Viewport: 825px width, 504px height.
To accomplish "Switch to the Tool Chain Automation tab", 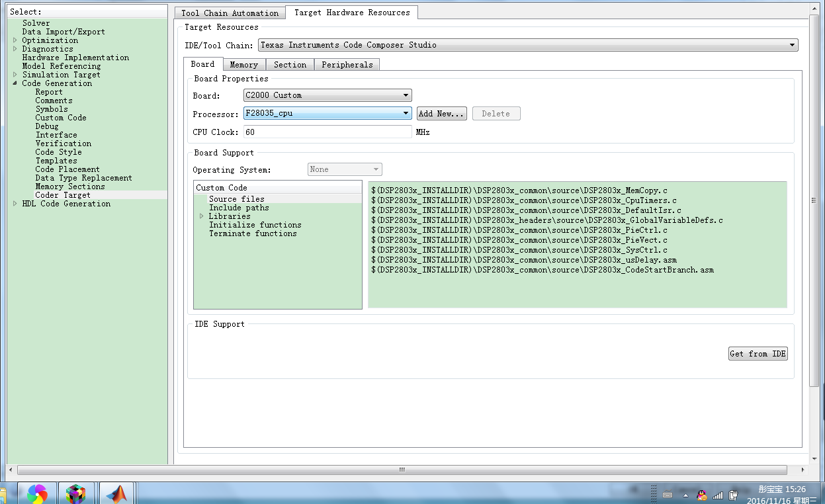I will (x=230, y=13).
